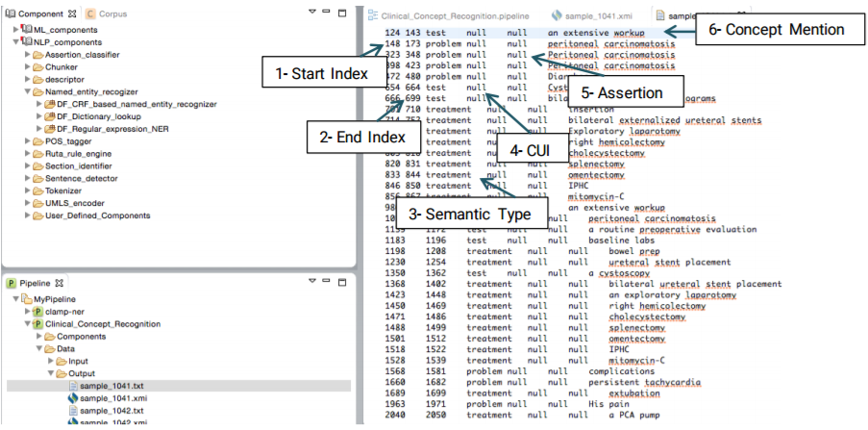868x430 pixels.
Task: Select the sample_1042.txt file icon
Action: (x=72, y=410)
